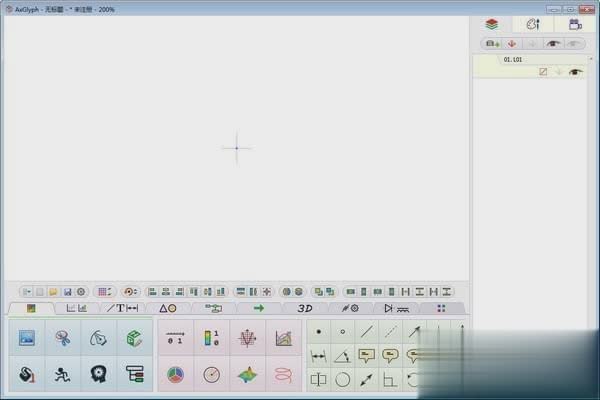This screenshot has height=400, width=600.
Task: Click the running figure icon
Action: 63,374
